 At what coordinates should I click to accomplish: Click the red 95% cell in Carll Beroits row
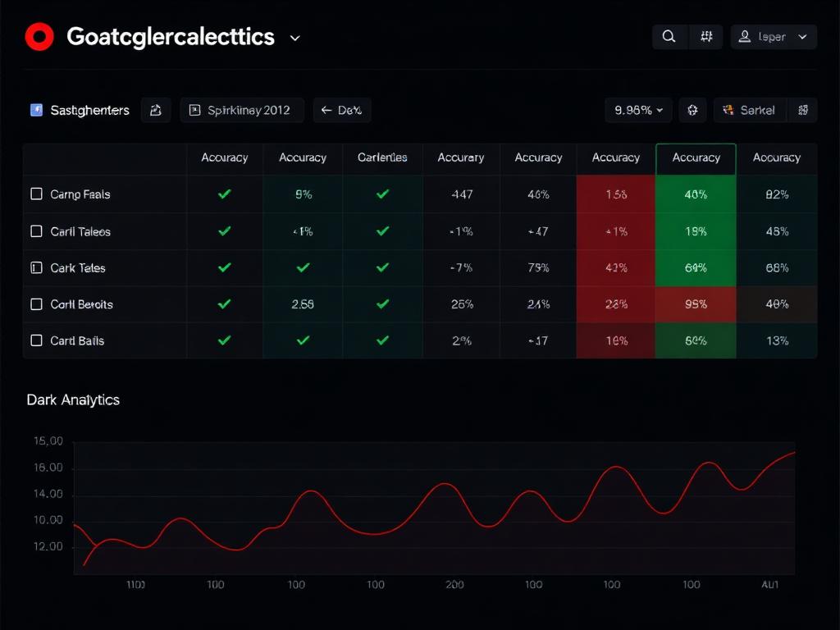tap(696, 304)
